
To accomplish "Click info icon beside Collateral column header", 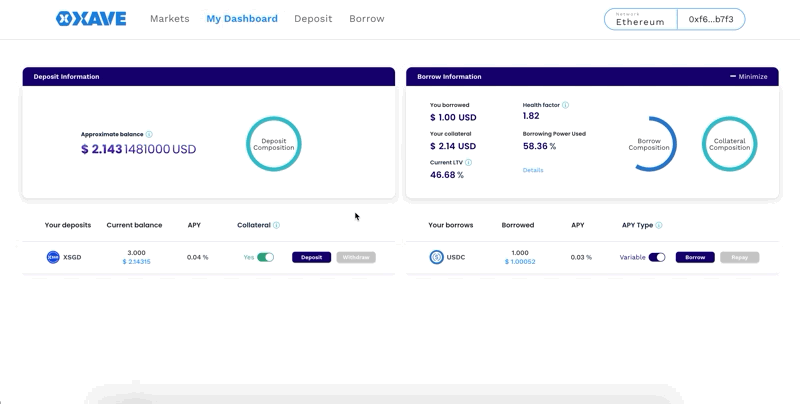I will coord(276,225).
